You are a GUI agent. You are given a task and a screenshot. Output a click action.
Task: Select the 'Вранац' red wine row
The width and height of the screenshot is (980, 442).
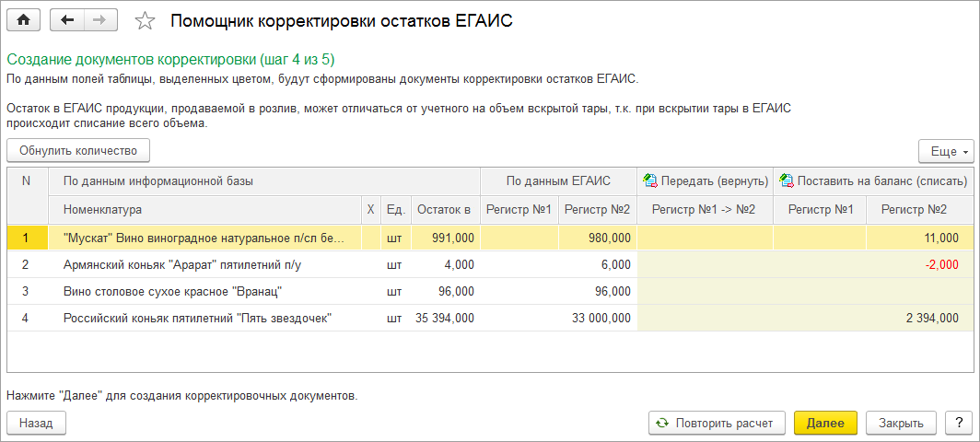[172, 292]
